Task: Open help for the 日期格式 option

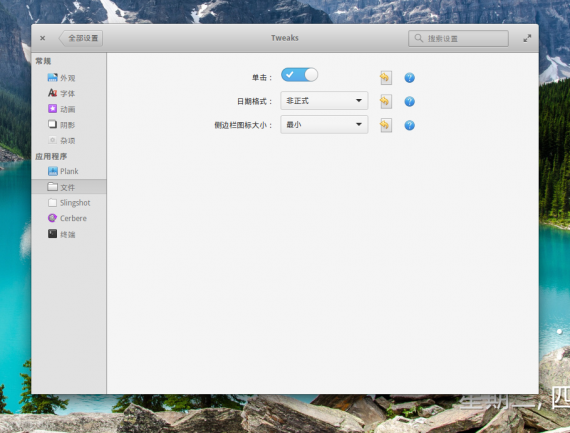Action: point(409,101)
